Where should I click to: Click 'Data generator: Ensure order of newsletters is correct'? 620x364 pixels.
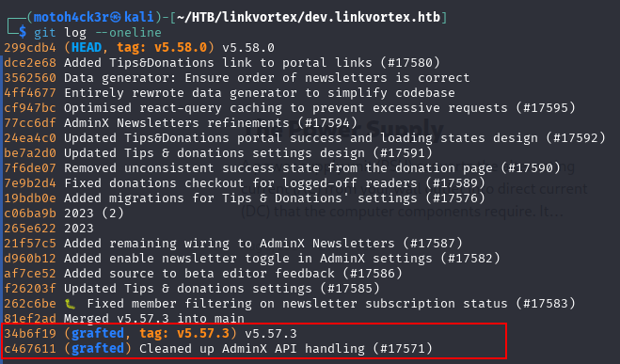pos(267,78)
